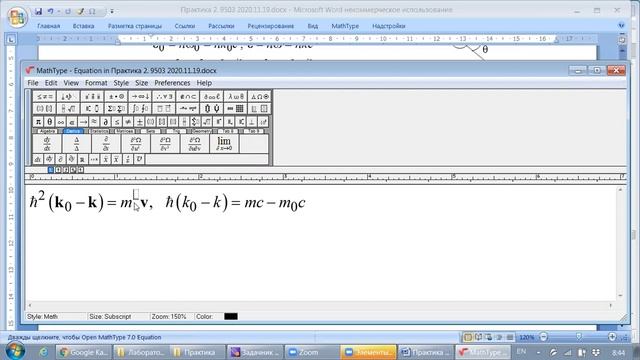Insert the partial over partial x template

pos(106,144)
